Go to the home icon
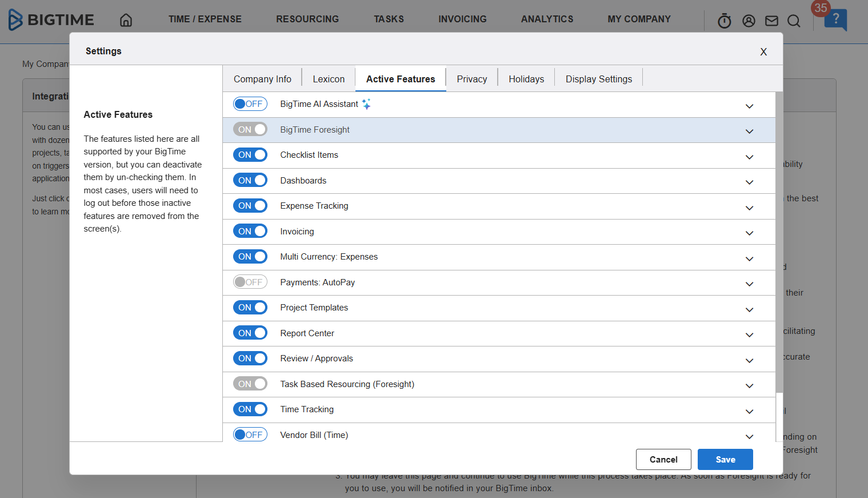Image resolution: width=868 pixels, height=498 pixels. 126,20
